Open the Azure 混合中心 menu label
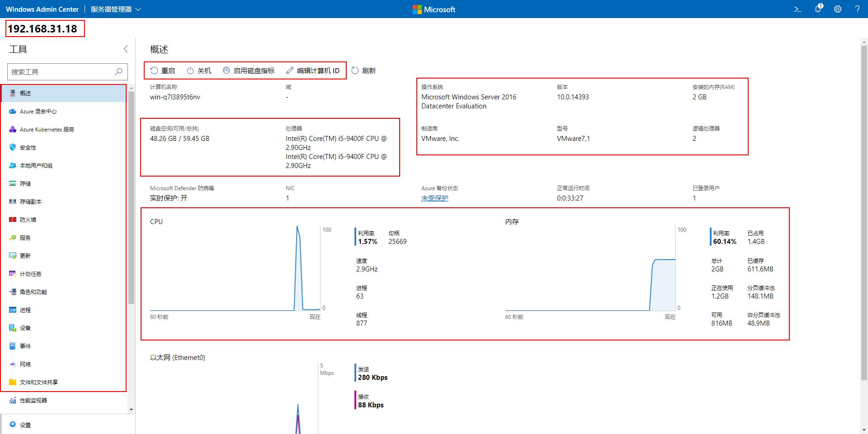The width and height of the screenshot is (868, 434). [38, 111]
